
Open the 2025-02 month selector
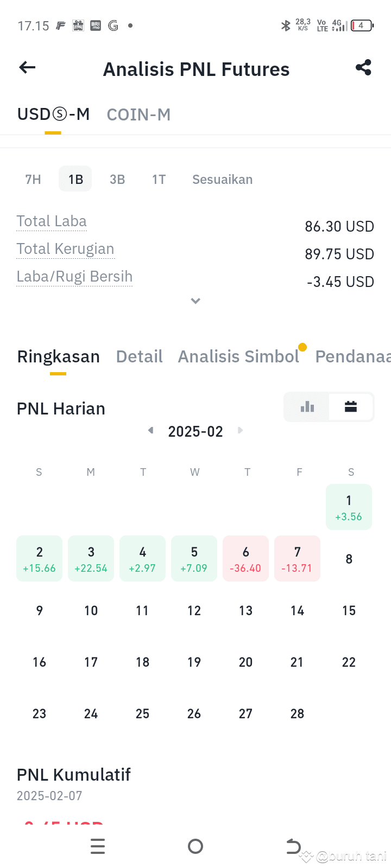[x=195, y=431]
